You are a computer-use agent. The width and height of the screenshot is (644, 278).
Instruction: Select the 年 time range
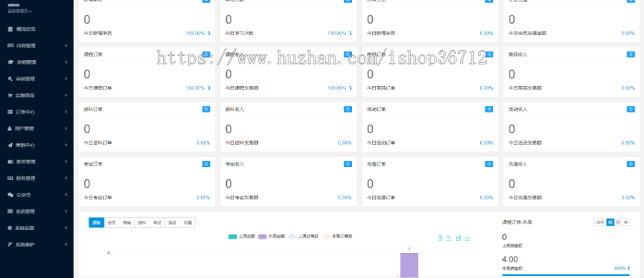point(626,222)
